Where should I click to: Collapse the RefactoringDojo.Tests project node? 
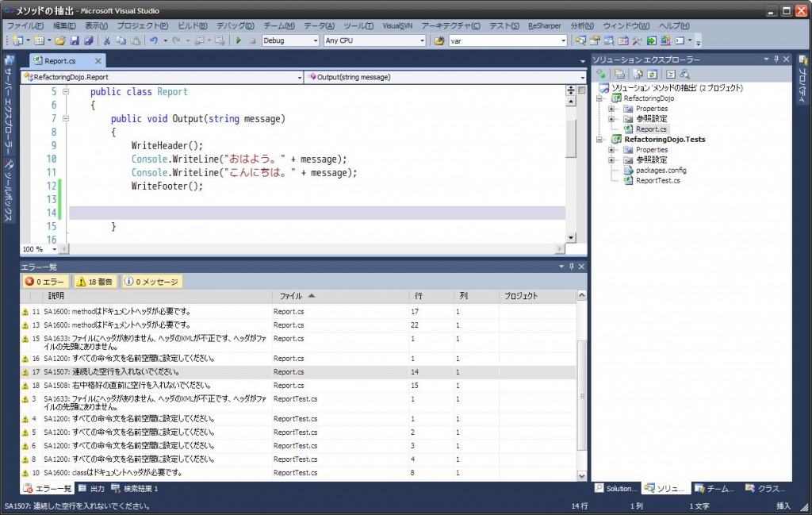tap(599, 140)
